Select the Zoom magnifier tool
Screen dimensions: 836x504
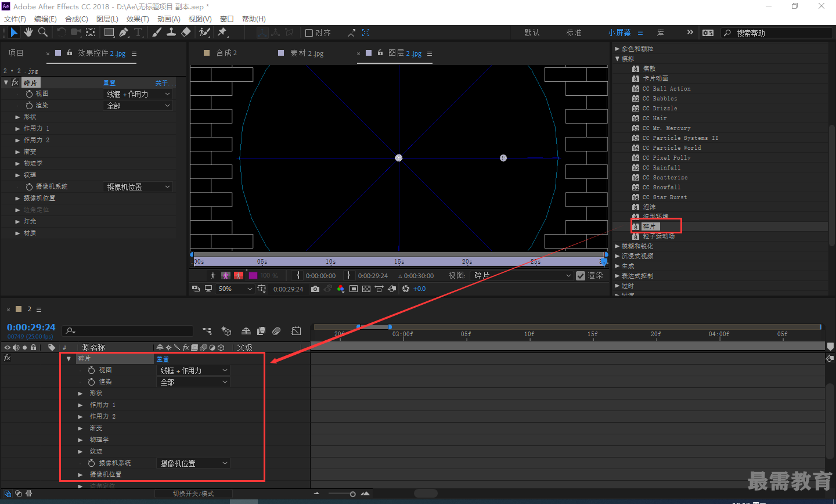tap(43, 33)
